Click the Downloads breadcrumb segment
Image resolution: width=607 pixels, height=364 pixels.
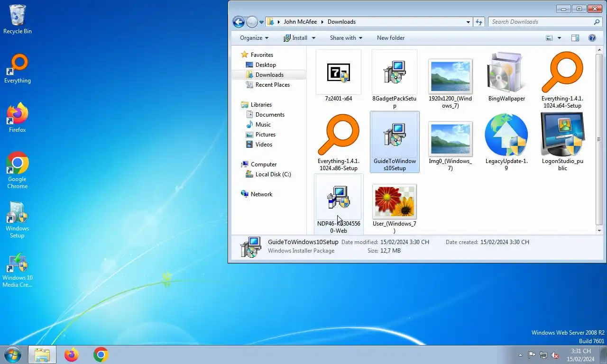point(341,22)
